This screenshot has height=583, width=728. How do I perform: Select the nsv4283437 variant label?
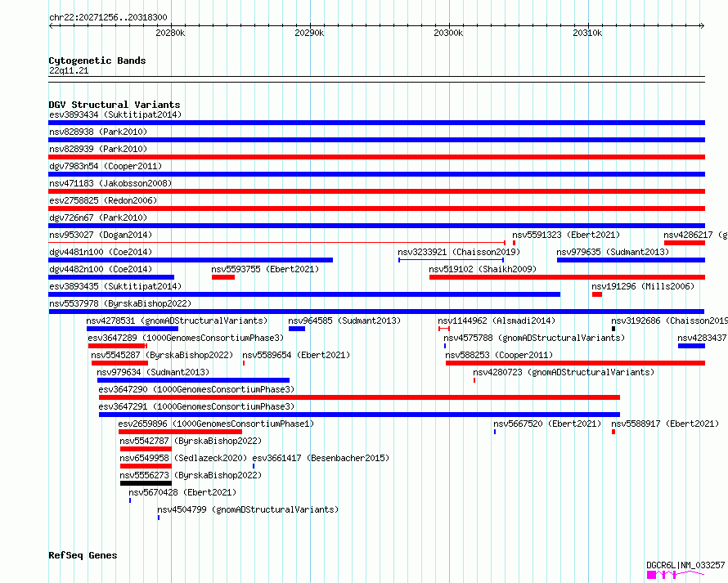click(x=702, y=338)
